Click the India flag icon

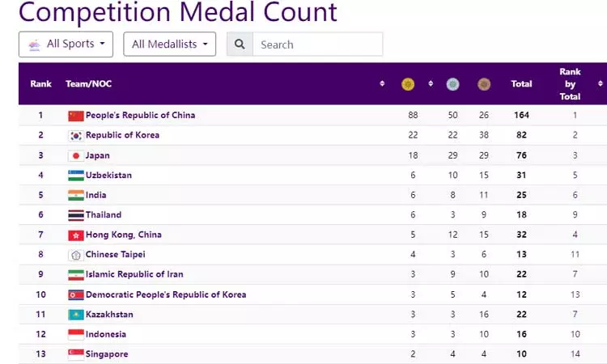coord(76,195)
